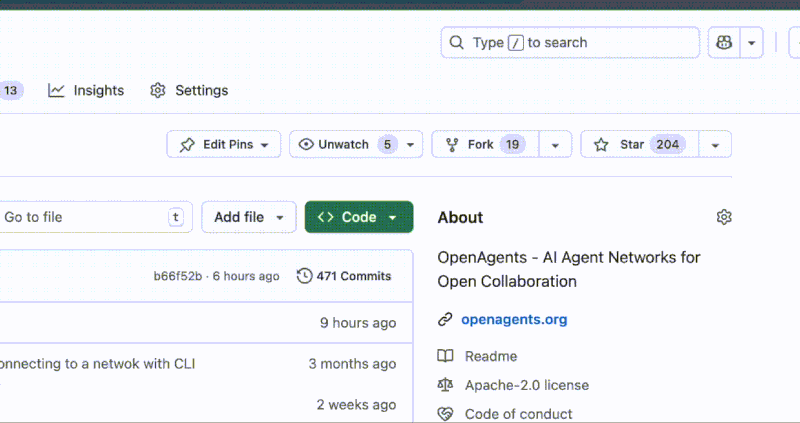Image resolution: width=800 pixels, height=423 pixels.
Task: Click the Readme book icon
Action: tap(446, 356)
